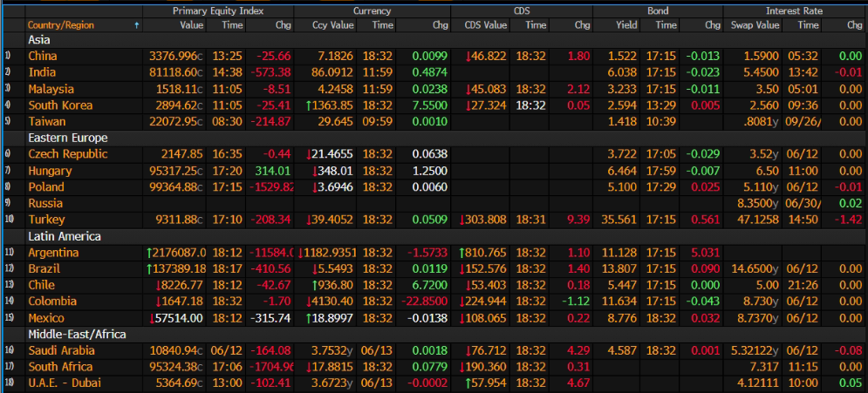Click Taiwan bond yield 1.418
Viewport: 868px width, 393px height.
[x=623, y=122]
